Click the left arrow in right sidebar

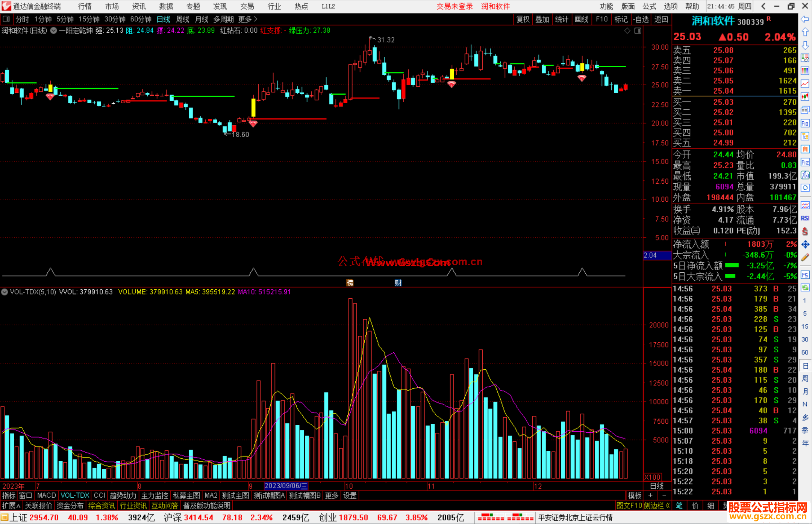coord(805,19)
